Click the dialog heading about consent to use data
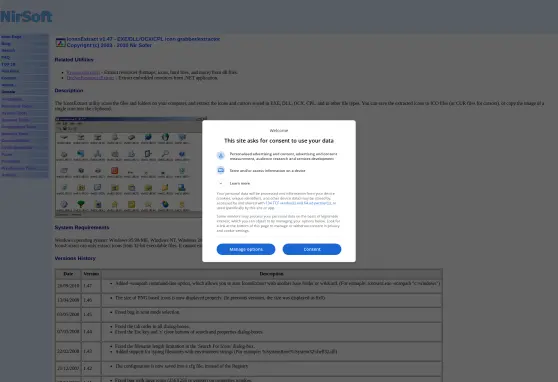This screenshot has width=558, height=382. 279,141
